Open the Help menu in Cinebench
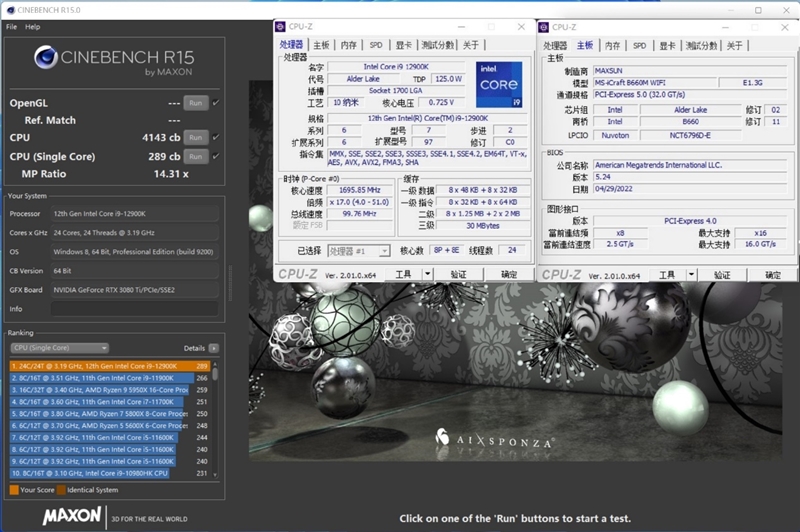This screenshot has height=532, width=800. point(33,27)
